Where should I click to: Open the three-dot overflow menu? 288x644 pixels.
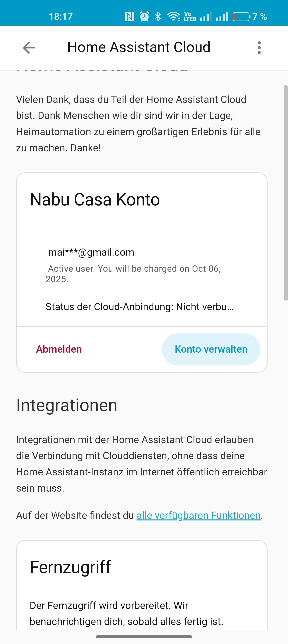(259, 47)
